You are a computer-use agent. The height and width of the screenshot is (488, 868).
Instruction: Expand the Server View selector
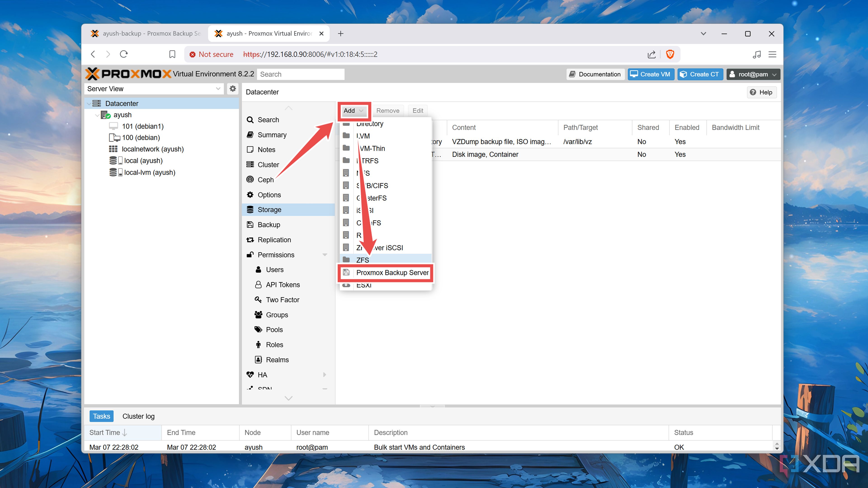[x=217, y=89]
